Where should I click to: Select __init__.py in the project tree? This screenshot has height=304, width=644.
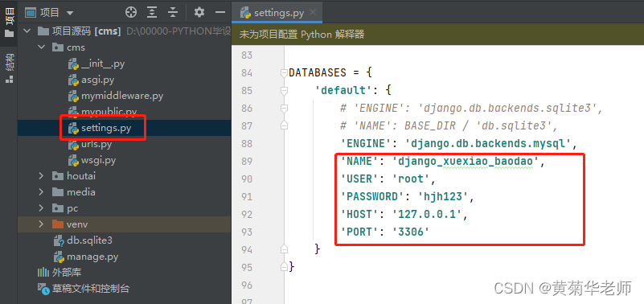tap(103, 64)
